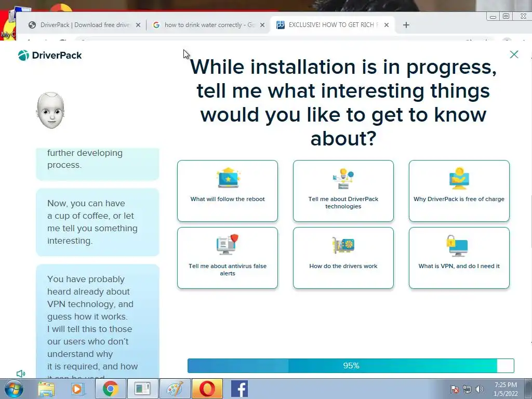The height and width of the screenshot is (399, 532).
Task: Close the 'how to drink water' tab
Action: click(262, 25)
